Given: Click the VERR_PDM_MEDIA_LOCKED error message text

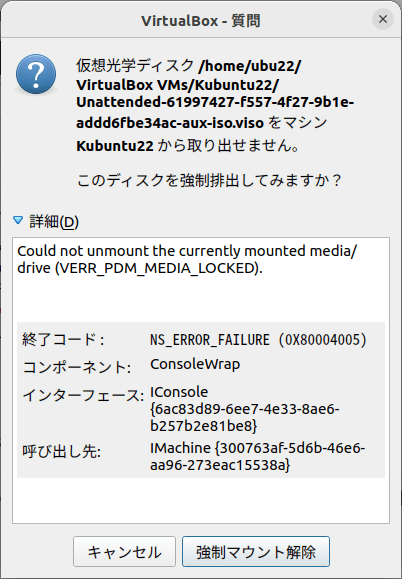Looking at the screenshot, I should 187,260.
